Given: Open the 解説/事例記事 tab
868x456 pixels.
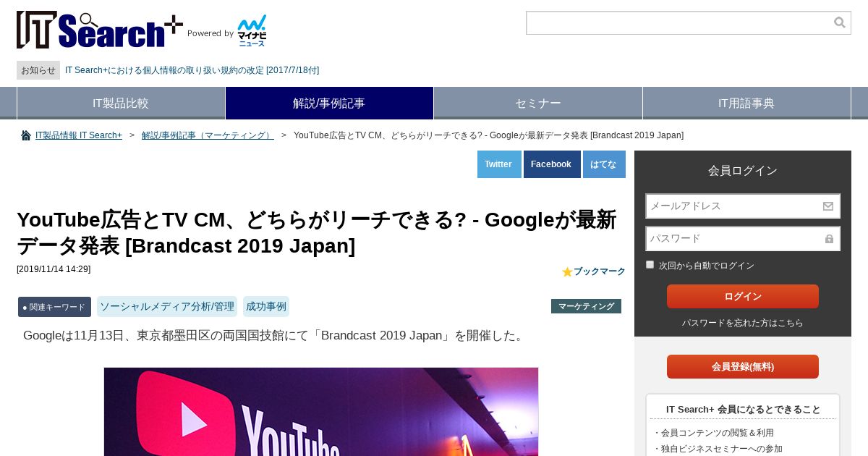Looking at the screenshot, I should pyautogui.click(x=329, y=103).
